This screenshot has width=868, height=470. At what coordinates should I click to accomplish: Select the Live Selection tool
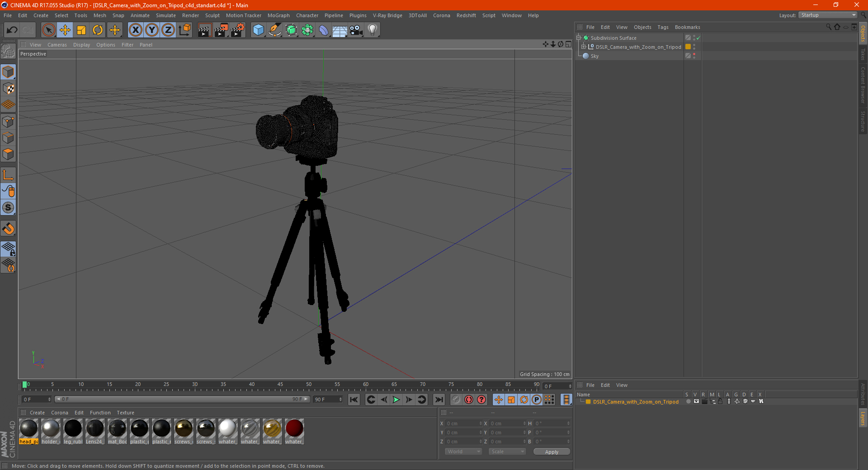pyautogui.click(x=48, y=30)
